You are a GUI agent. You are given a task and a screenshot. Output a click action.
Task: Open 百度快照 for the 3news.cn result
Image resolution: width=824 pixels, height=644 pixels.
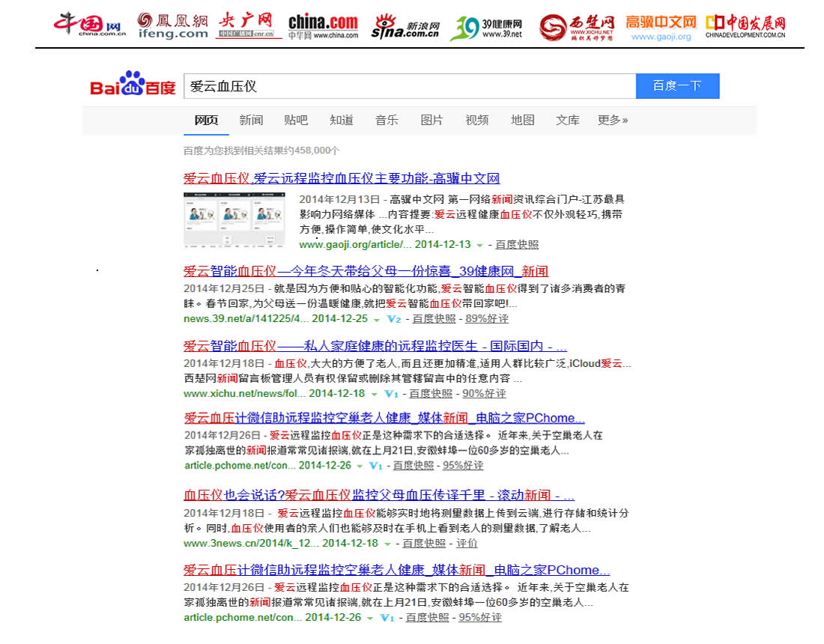(424, 544)
